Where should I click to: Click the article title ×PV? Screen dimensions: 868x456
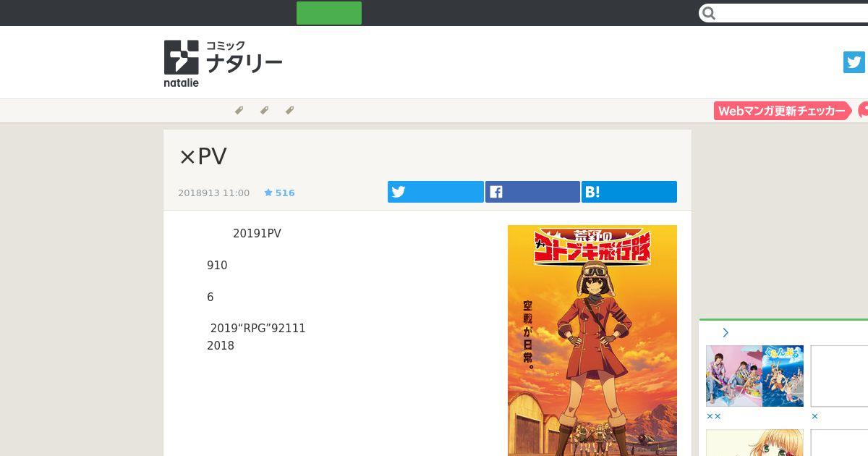(203, 156)
